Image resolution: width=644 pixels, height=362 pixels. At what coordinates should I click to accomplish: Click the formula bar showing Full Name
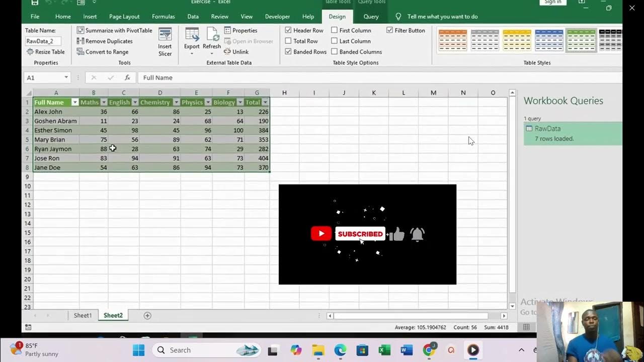(x=380, y=77)
